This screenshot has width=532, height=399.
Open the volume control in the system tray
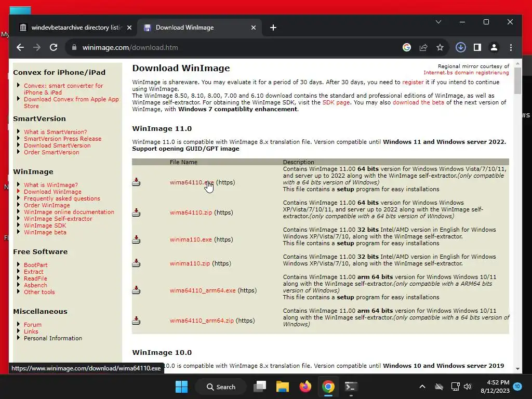coord(468,387)
